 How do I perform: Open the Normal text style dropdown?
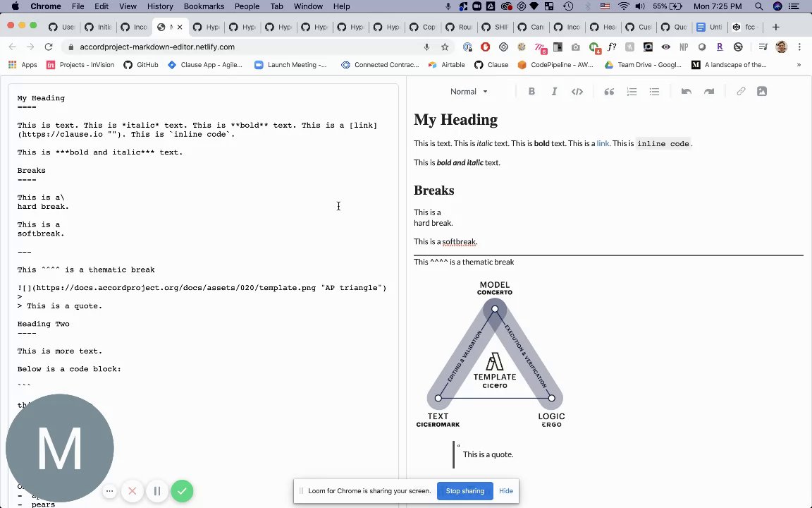click(469, 91)
